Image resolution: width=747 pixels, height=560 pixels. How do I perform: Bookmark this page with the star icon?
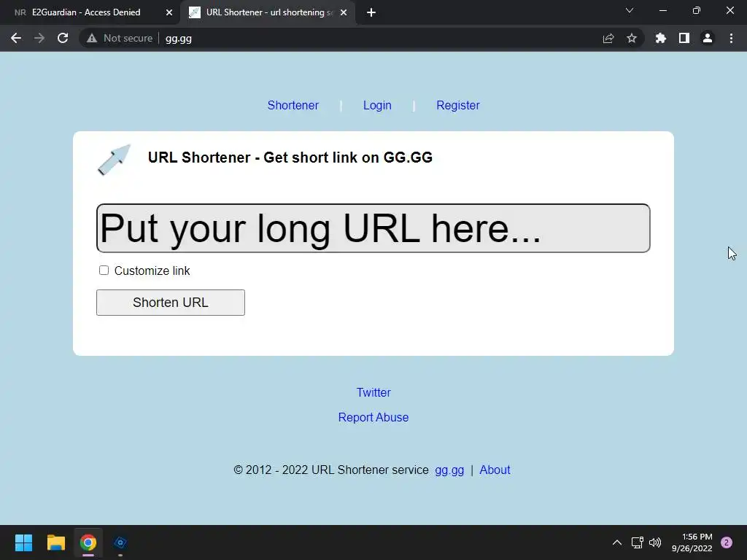632,38
